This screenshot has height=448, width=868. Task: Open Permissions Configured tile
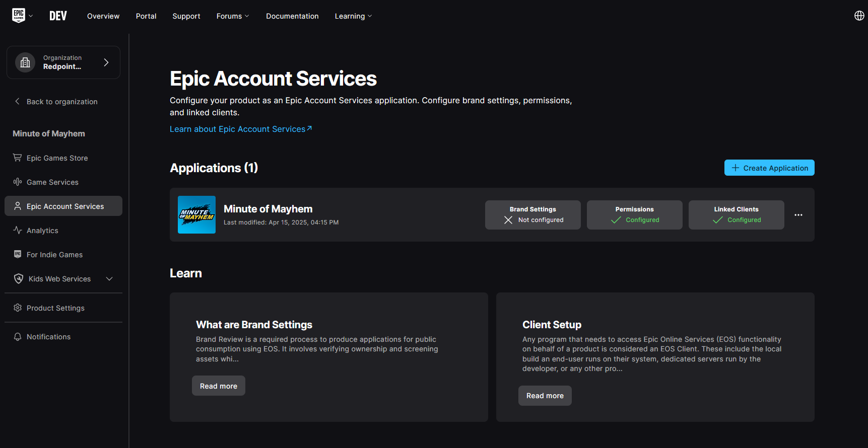[x=635, y=215]
